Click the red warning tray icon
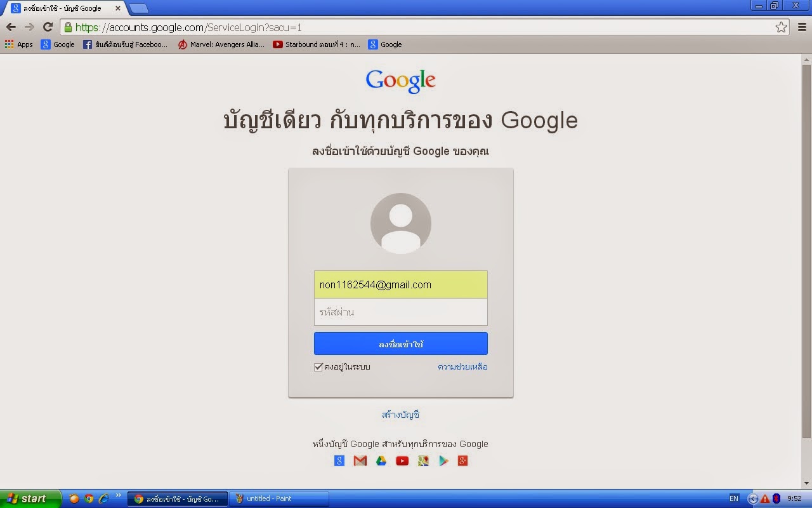Screen dimensions: 812x508 765,498
